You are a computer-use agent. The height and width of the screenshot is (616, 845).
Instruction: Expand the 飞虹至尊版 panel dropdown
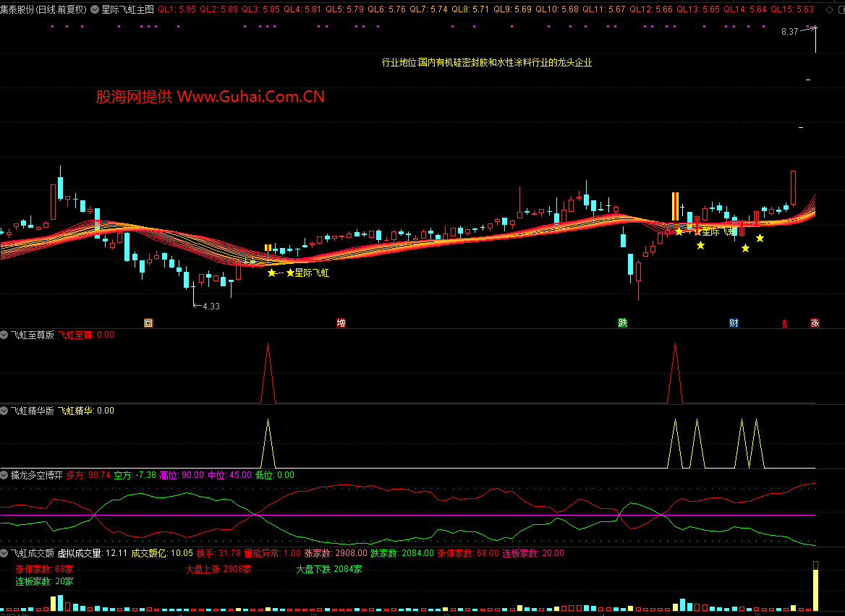coord(4,335)
